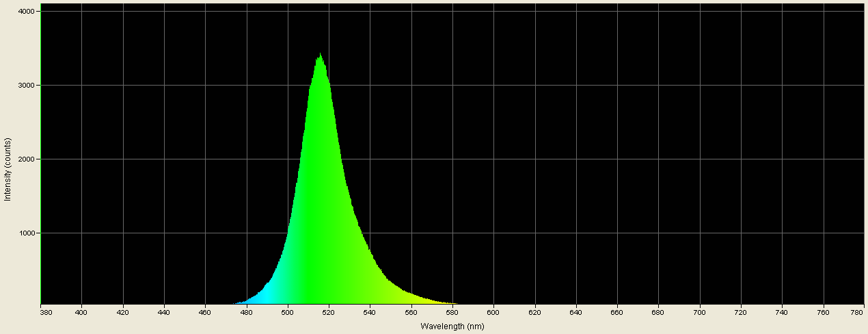The height and width of the screenshot is (334, 868).
Task: Click the 640 wavelength tick label
Action: click(576, 312)
